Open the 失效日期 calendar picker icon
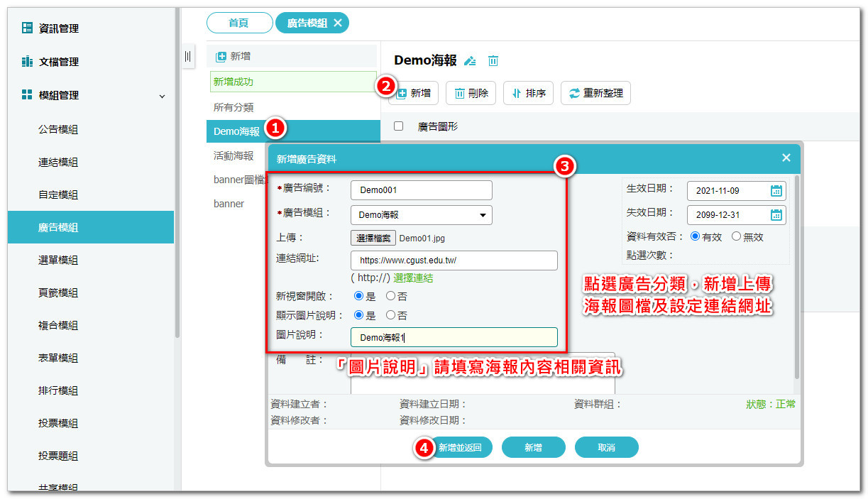The height and width of the screenshot is (499, 868). coord(776,214)
